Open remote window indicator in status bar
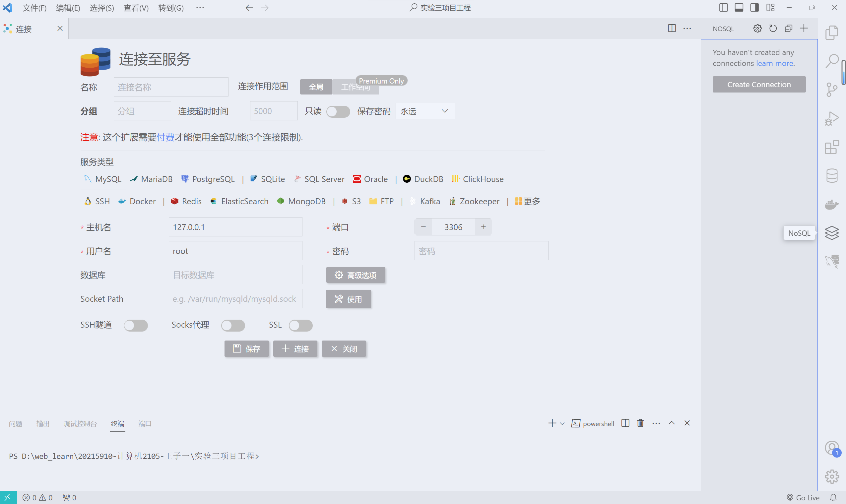The width and height of the screenshot is (846, 504). 8,498
